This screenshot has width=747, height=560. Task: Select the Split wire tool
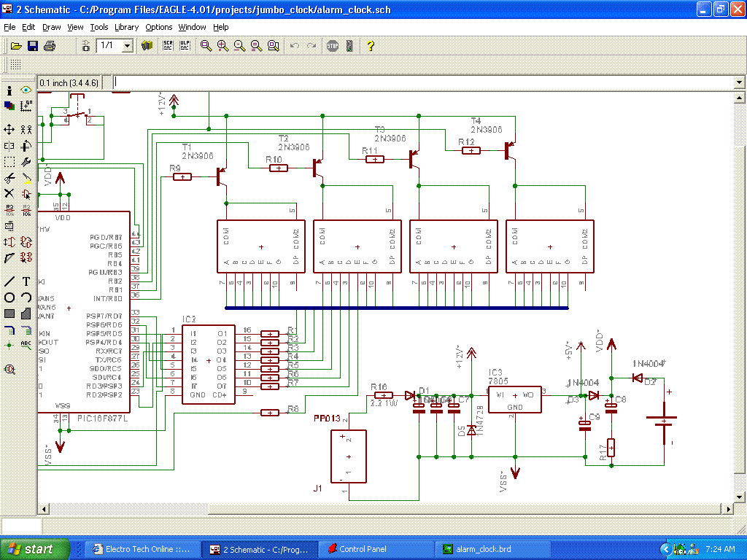click(x=9, y=258)
